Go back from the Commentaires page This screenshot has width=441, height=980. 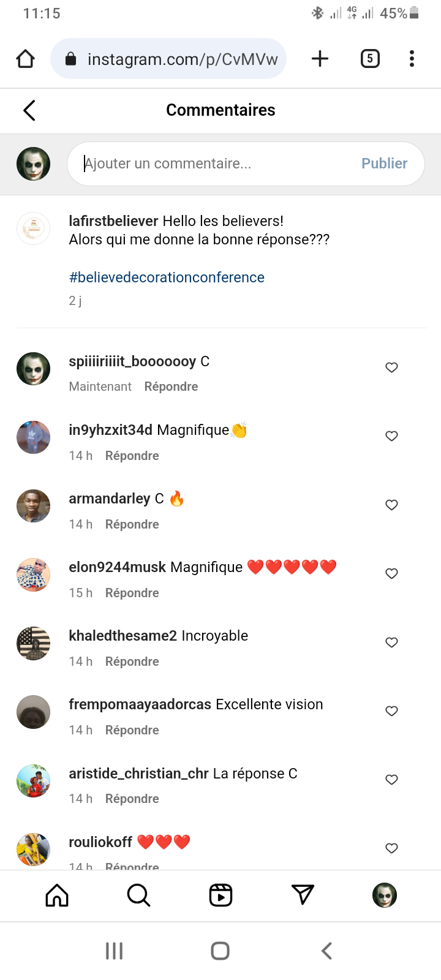pyautogui.click(x=29, y=110)
